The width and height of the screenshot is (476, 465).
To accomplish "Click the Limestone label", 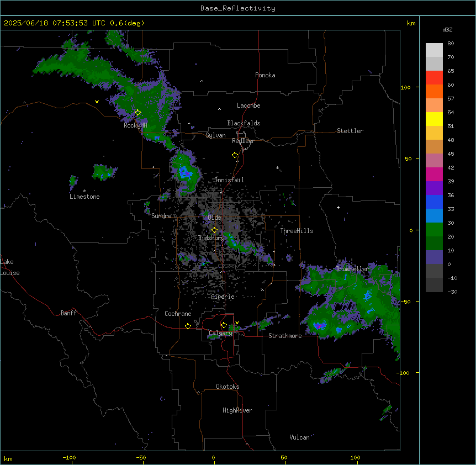I will [x=84, y=197].
